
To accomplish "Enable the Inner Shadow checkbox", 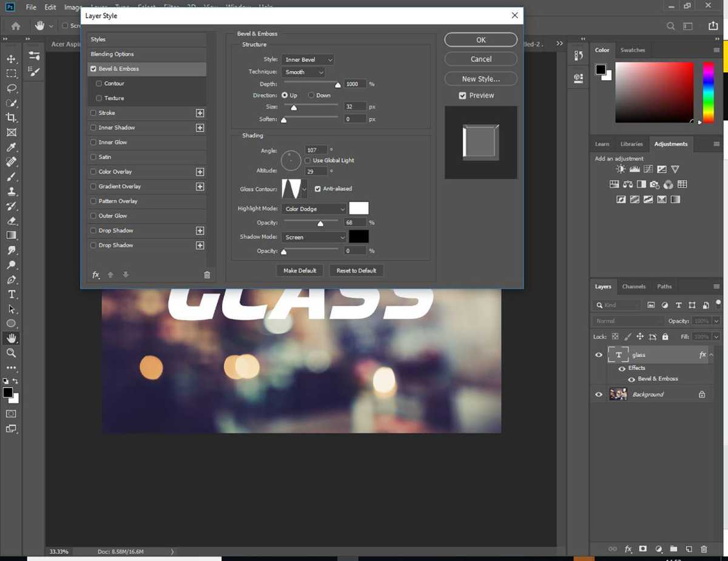I will tap(93, 127).
